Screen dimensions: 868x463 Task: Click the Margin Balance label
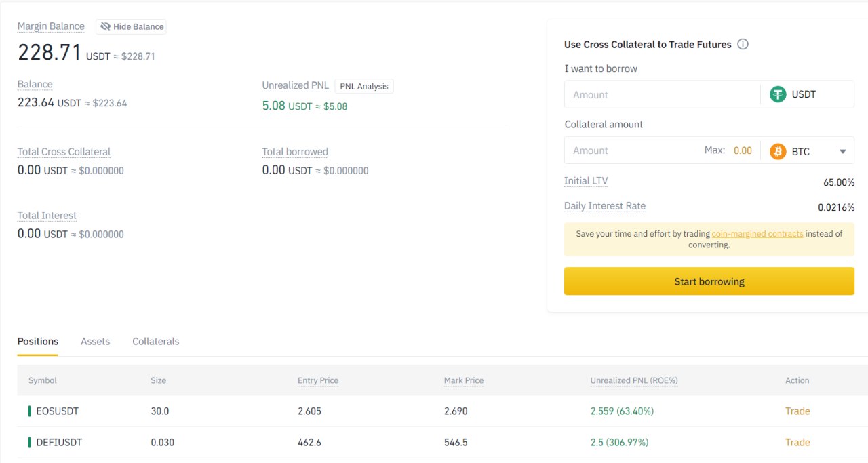pyautogui.click(x=51, y=26)
